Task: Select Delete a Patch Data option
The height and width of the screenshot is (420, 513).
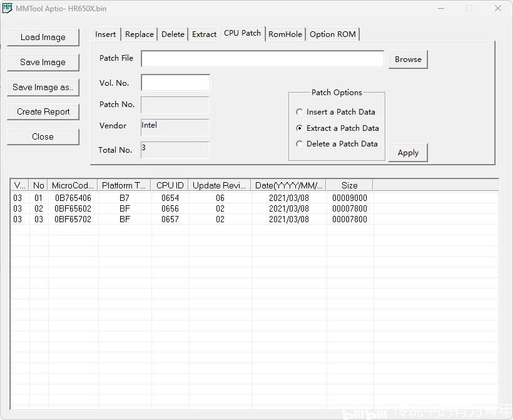Action: pos(337,144)
